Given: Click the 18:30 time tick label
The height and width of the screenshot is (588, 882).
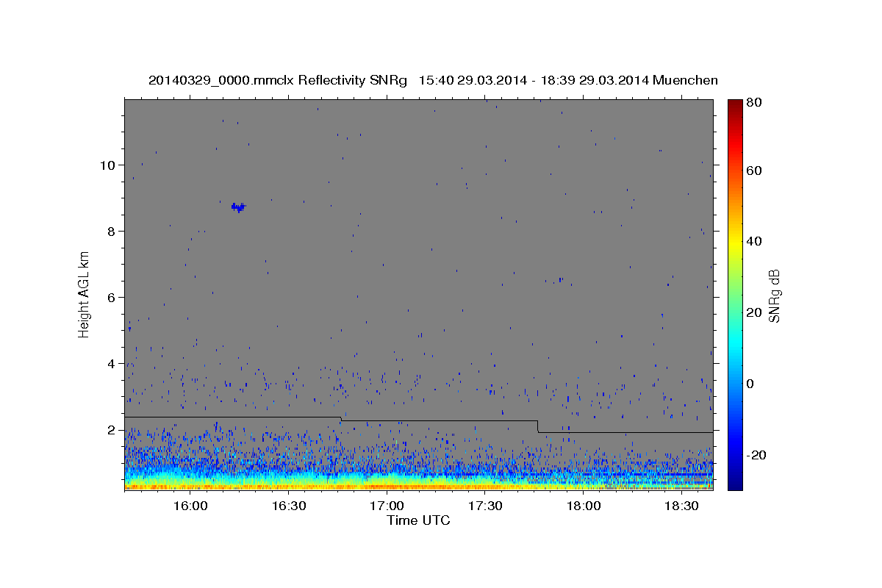Looking at the screenshot, I should [681, 506].
